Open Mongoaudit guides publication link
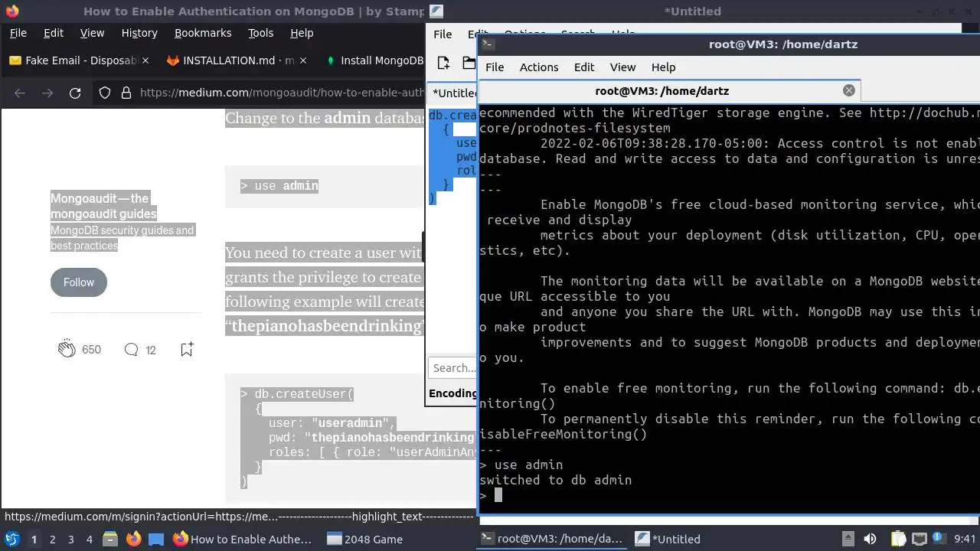Screen dimensions: 980x551 [x=103, y=206]
